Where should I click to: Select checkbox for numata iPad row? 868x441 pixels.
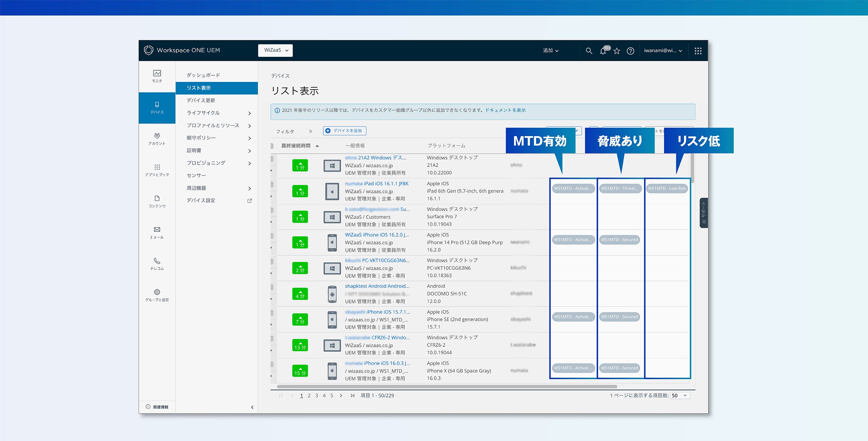(x=272, y=184)
